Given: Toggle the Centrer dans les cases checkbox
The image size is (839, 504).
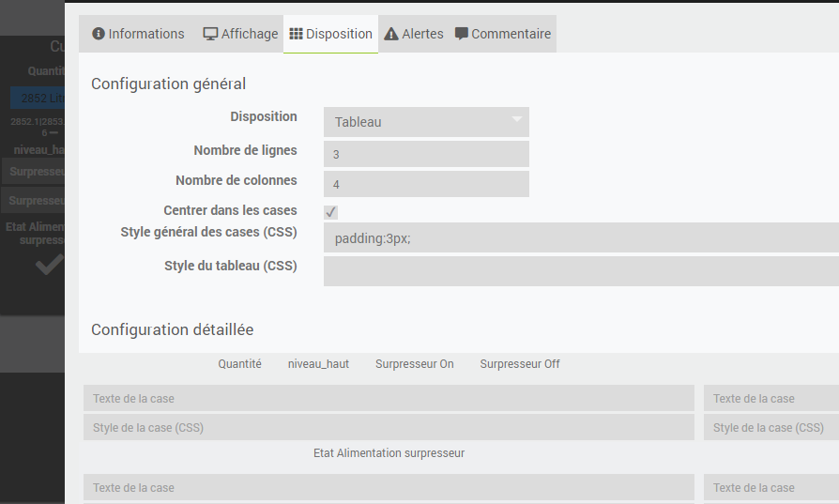Looking at the screenshot, I should [x=330, y=212].
